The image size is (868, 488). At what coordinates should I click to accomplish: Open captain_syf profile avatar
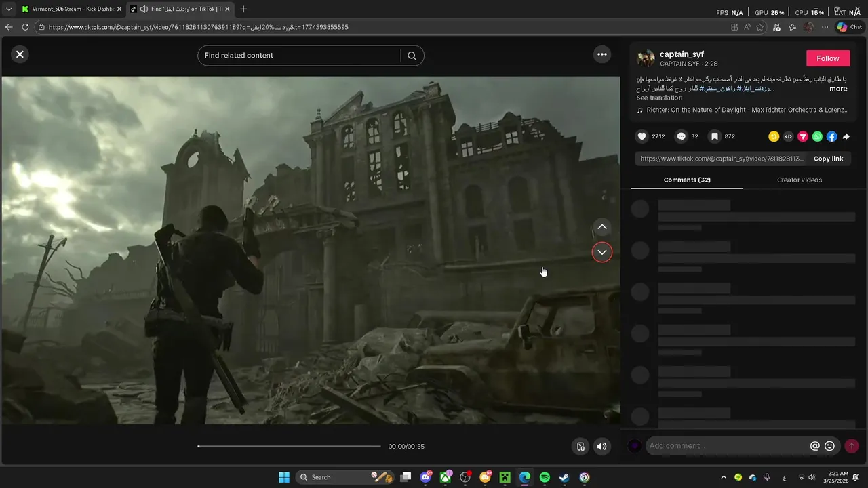tap(646, 58)
